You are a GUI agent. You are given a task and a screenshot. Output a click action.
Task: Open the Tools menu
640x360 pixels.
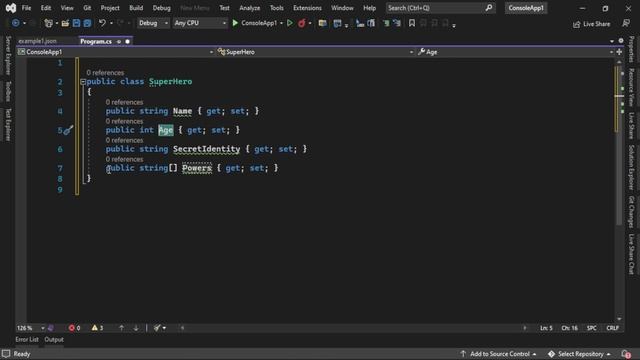pyautogui.click(x=276, y=8)
